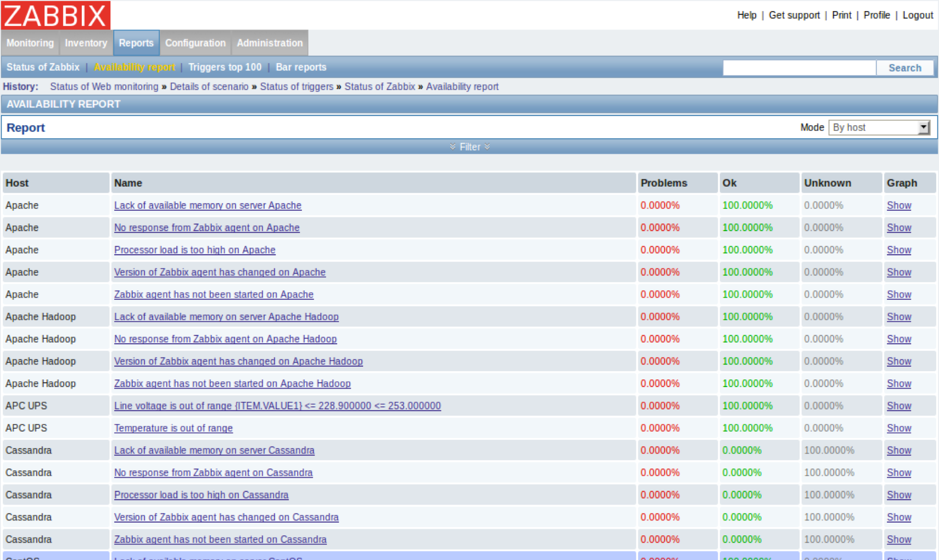Click 100.0000% Unknown value for Lack of memory Cassandra
Image resolution: width=939 pixels, height=560 pixels.
pos(829,451)
